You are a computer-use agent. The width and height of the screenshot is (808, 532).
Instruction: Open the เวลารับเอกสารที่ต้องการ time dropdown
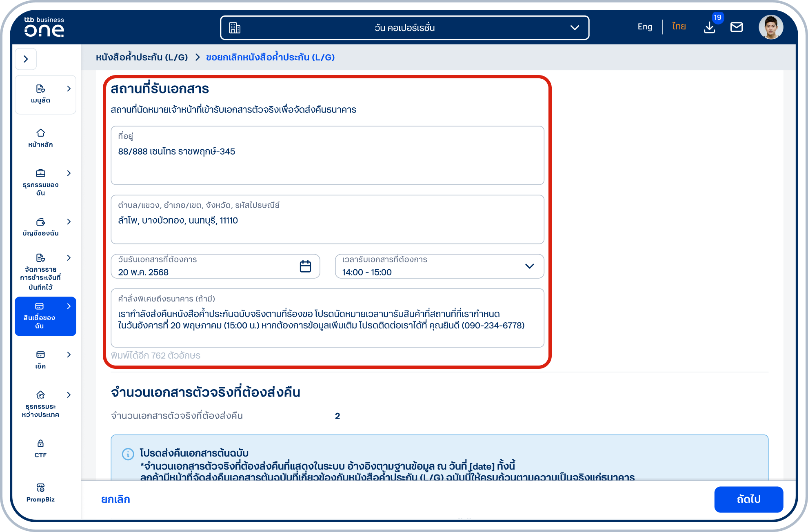pos(439,266)
